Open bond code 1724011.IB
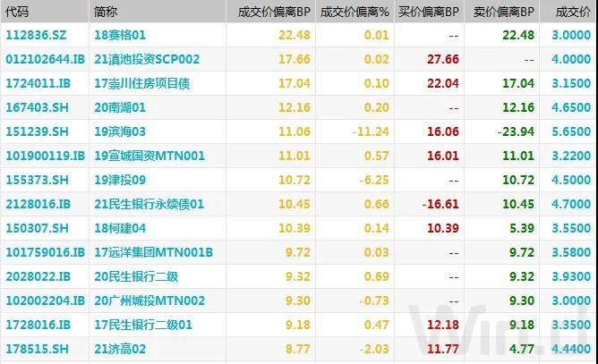The width and height of the screenshot is (598, 364). (x=38, y=83)
